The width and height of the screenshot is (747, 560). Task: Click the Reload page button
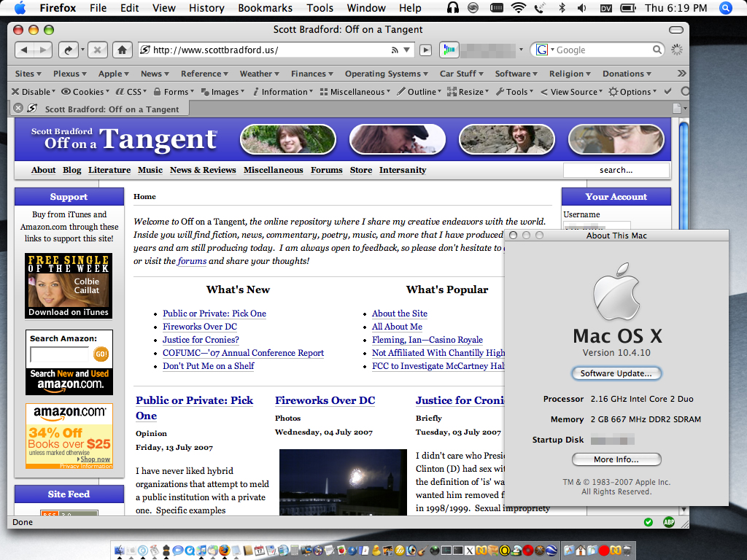68,50
